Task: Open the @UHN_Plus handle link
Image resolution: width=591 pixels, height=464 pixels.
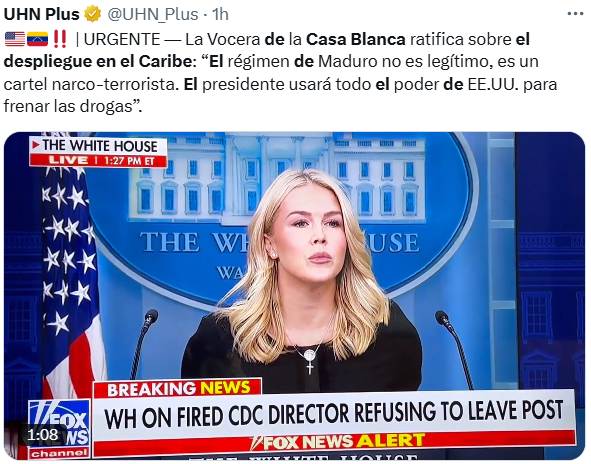Action: click(153, 15)
